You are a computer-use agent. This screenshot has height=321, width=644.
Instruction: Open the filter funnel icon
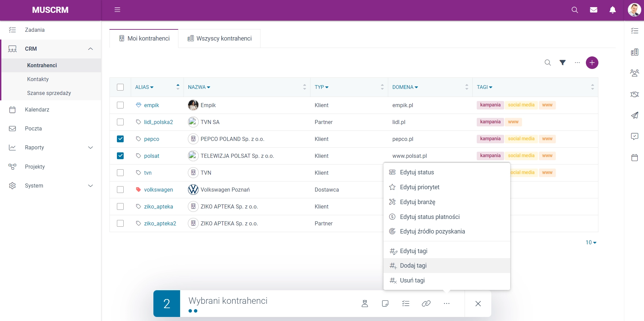click(x=563, y=63)
